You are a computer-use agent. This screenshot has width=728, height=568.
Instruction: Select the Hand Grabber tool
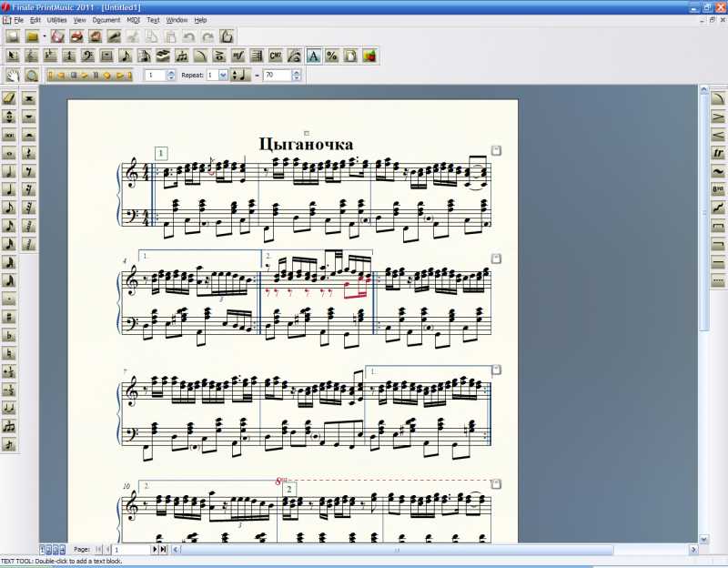(x=13, y=75)
